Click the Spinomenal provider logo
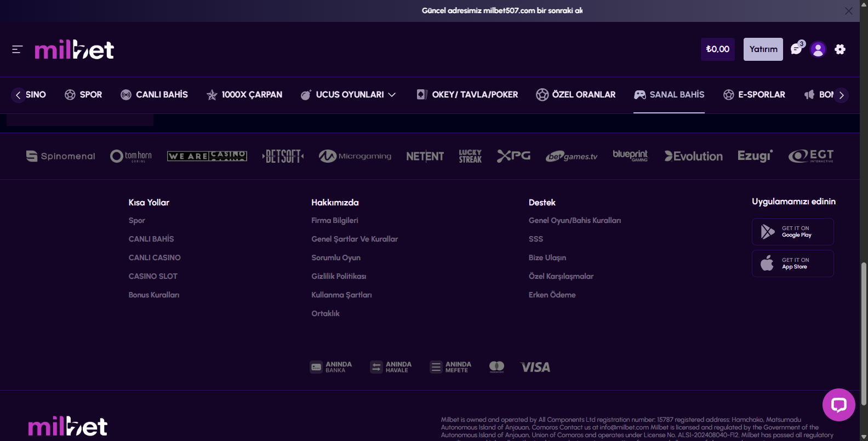This screenshot has width=868, height=441. [61, 156]
